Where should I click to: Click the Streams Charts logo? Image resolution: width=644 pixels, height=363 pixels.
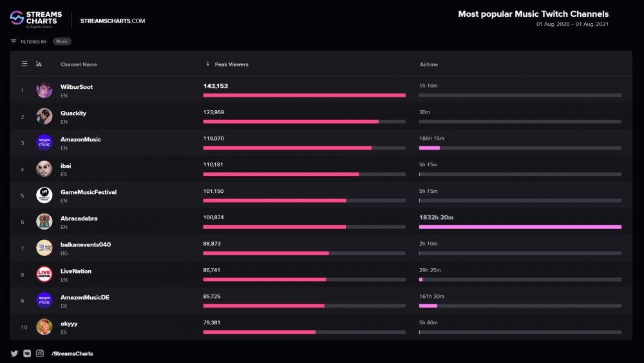[36, 19]
